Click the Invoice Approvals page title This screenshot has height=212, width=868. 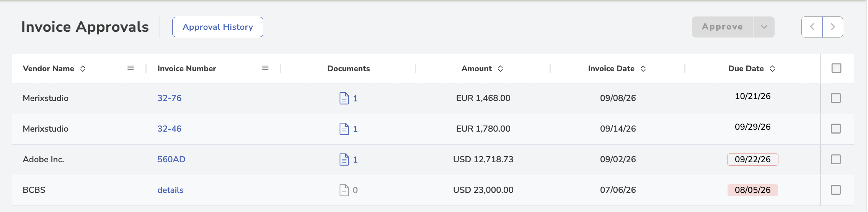click(x=85, y=27)
